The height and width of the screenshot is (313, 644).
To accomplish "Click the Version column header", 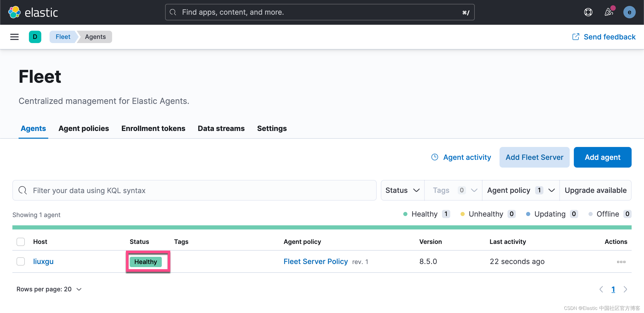I will 430,242.
